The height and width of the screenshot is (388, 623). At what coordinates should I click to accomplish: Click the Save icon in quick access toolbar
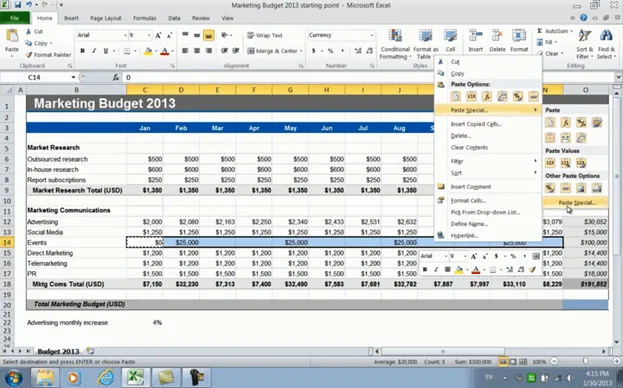point(17,5)
